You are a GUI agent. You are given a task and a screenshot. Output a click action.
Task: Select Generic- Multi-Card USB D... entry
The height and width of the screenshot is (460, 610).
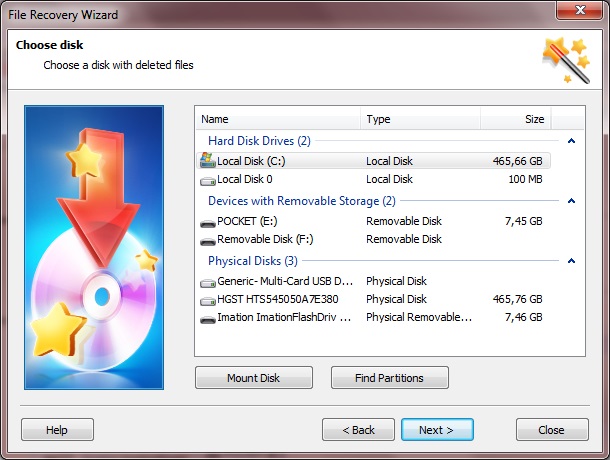click(285, 281)
